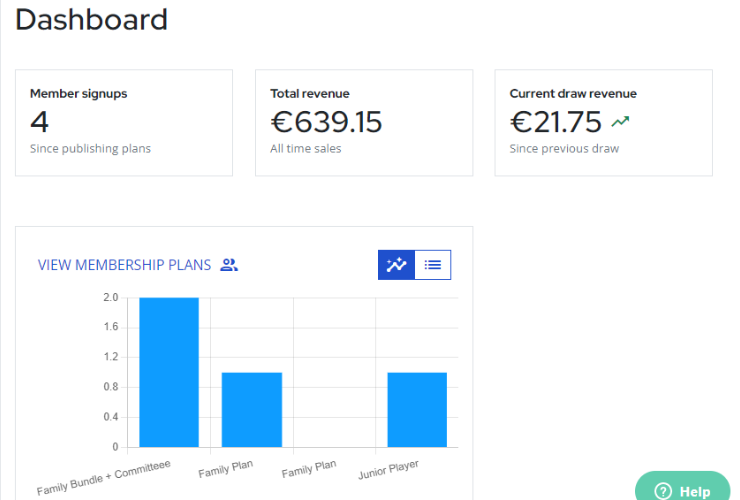Open the Help button
This screenshot has width=740, height=500.
point(682,486)
